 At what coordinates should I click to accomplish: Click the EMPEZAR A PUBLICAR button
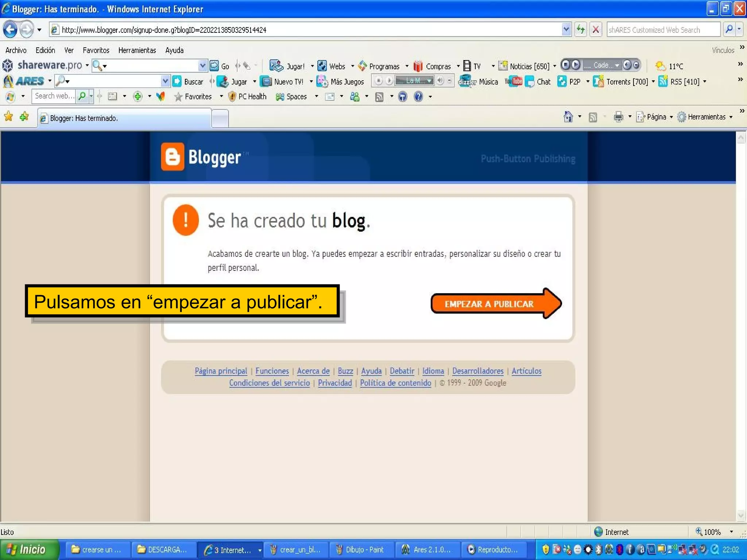click(496, 303)
